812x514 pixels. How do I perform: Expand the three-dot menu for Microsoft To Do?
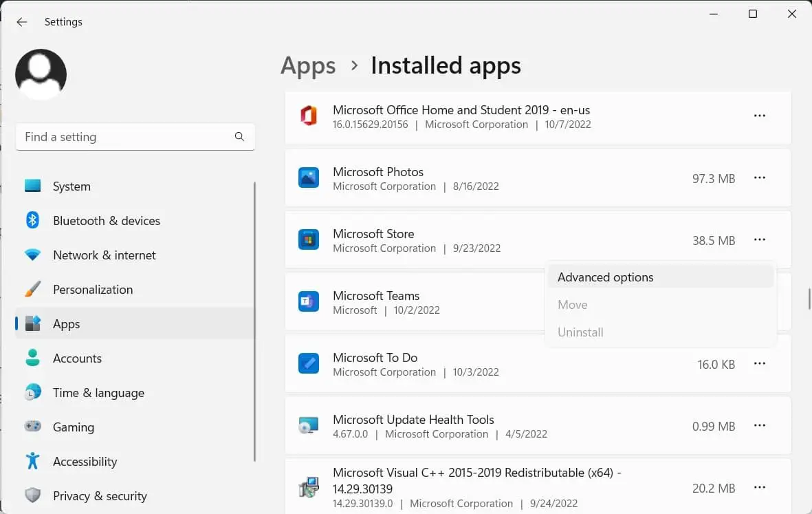coord(759,364)
